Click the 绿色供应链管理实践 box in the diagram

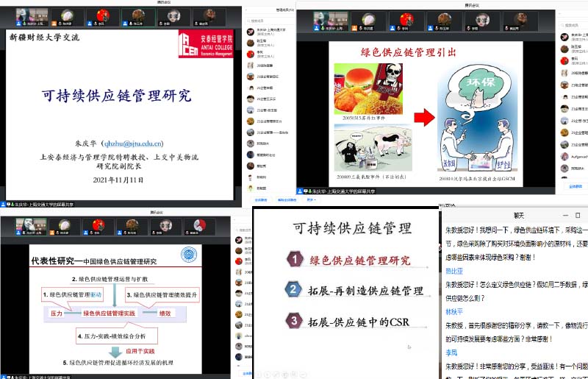tap(109, 314)
